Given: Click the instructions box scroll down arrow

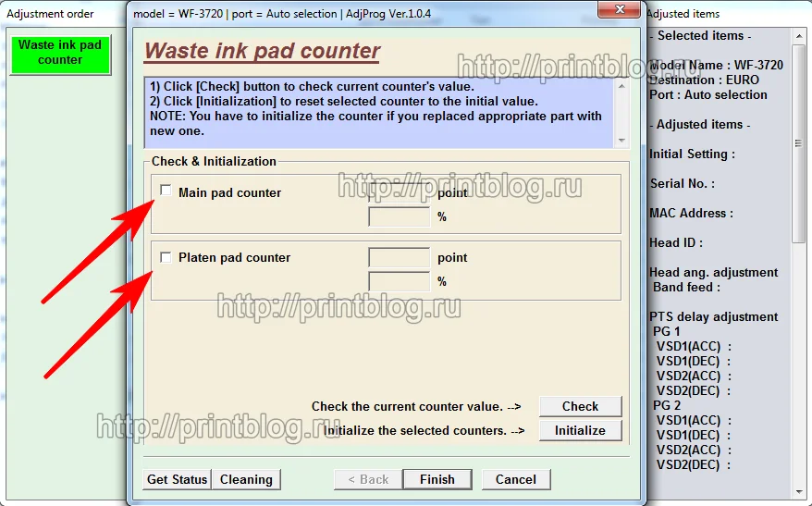Looking at the screenshot, I should coord(621,141).
